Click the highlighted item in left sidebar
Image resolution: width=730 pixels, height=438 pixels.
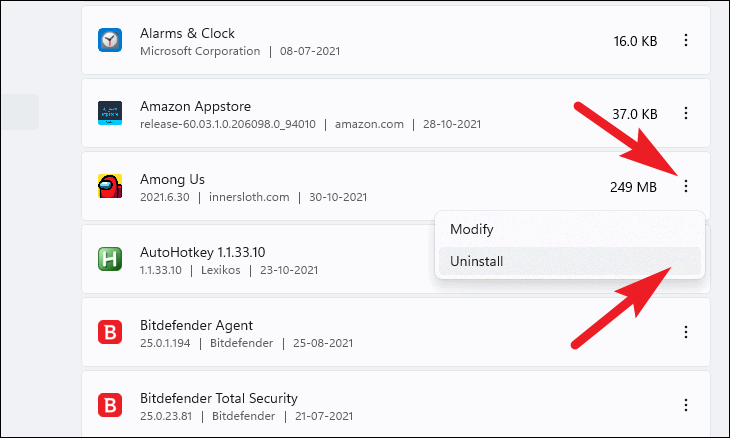click(20, 112)
